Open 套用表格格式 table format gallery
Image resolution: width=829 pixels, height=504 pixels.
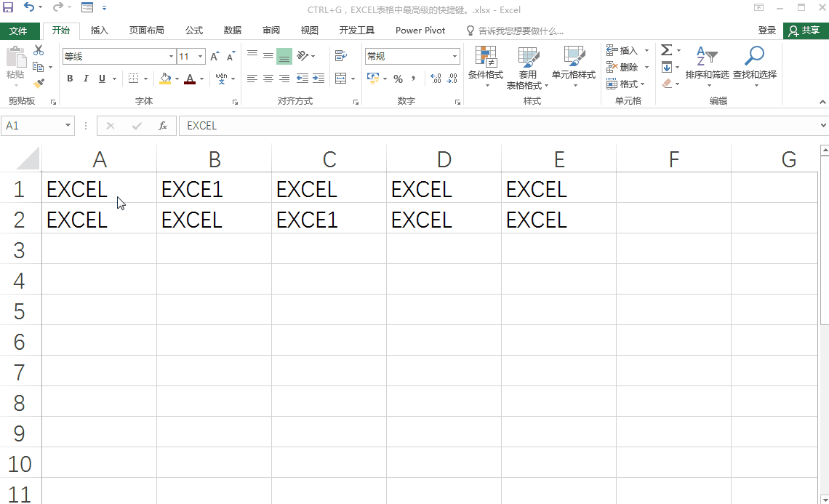(528, 68)
